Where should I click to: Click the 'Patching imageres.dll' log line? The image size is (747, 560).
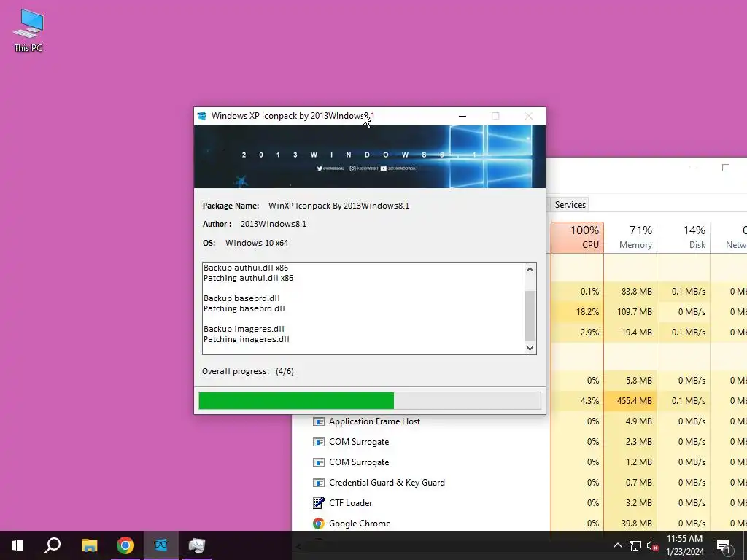(247, 339)
